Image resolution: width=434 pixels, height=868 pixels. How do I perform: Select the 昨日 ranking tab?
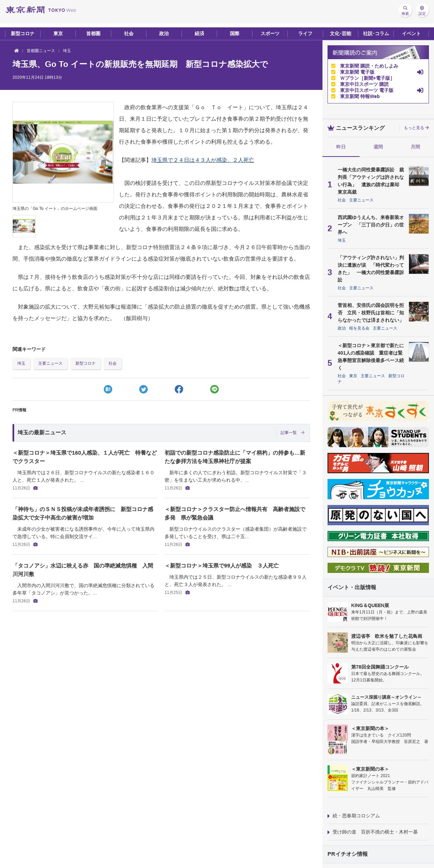coord(341,147)
